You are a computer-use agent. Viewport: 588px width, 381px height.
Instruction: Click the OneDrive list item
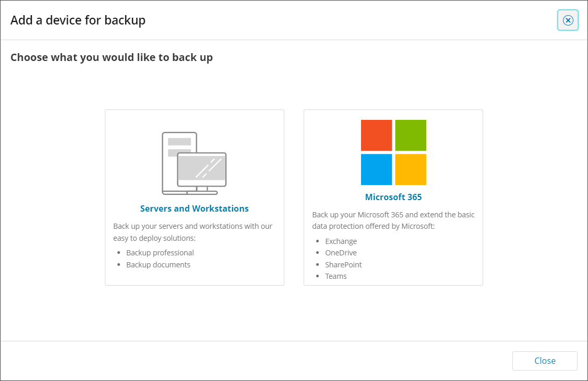click(x=341, y=253)
